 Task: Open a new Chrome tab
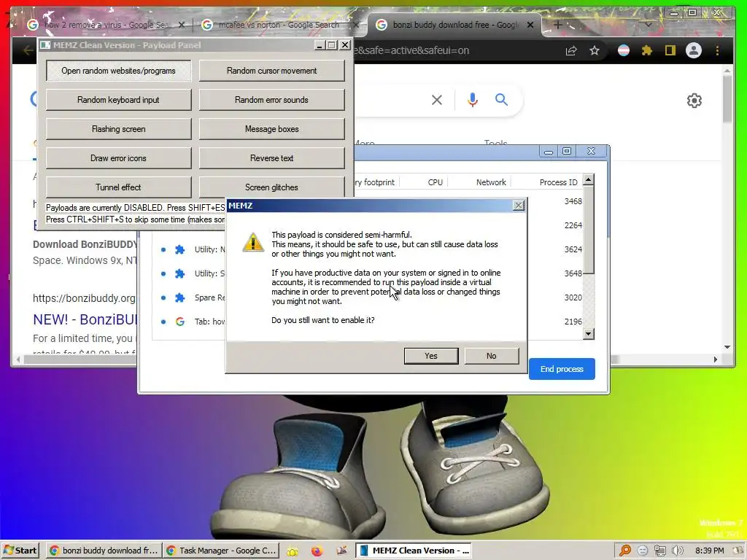point(558,24)
